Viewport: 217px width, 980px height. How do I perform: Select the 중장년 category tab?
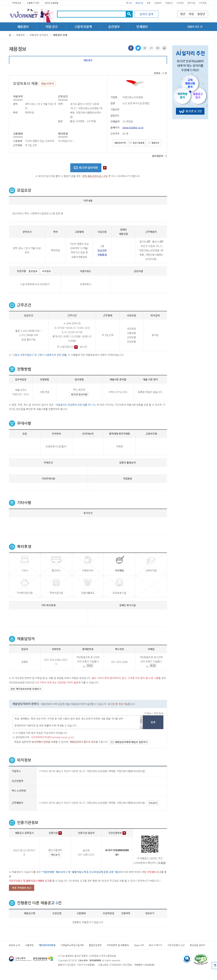(x=201, y=14)
